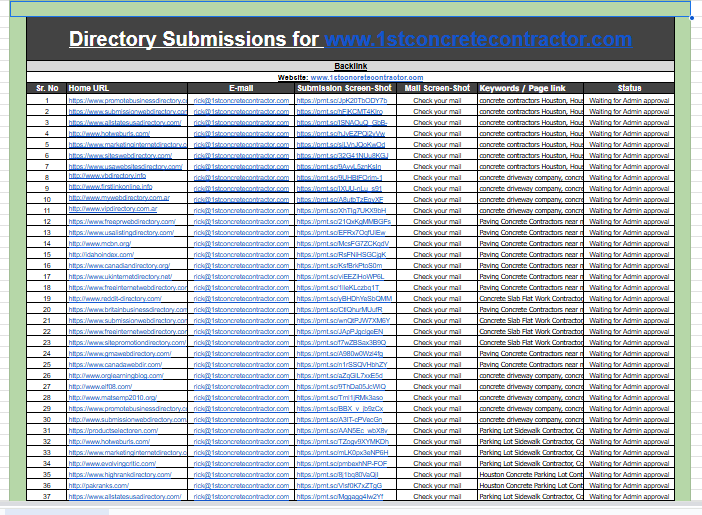Open the vipdirectory.com.ar Home URL link
This screenshot has height=515, width=702.
[113, 209]
